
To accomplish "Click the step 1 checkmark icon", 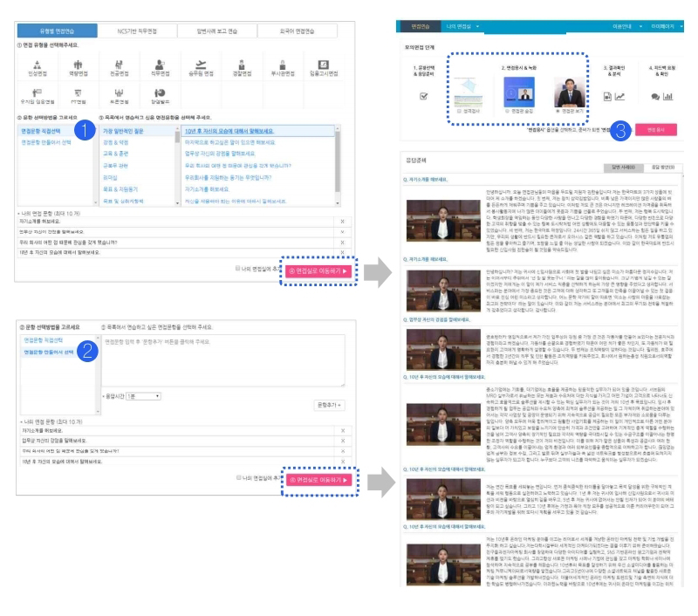I will pos(423,96).
